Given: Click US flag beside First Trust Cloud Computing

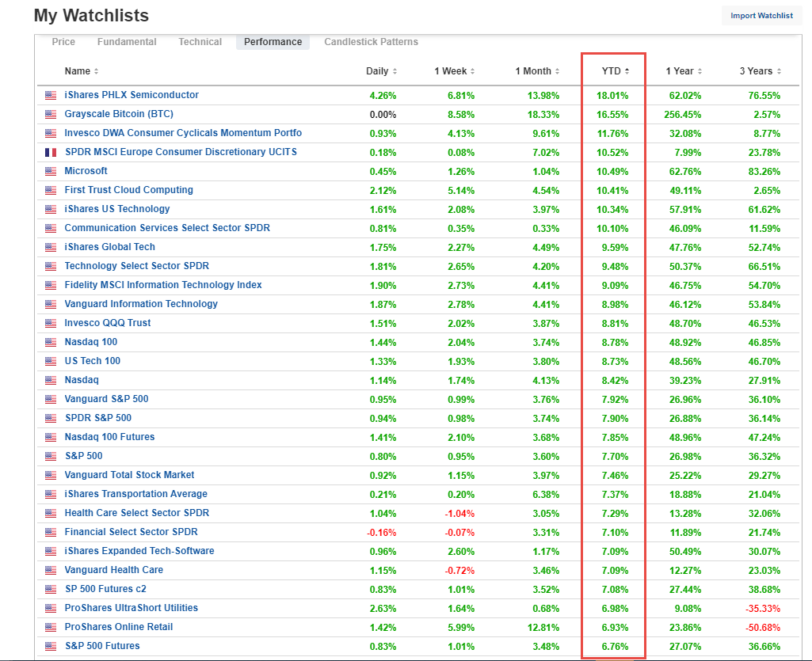Looking at the screenshot, I should (x=51, y=191).
